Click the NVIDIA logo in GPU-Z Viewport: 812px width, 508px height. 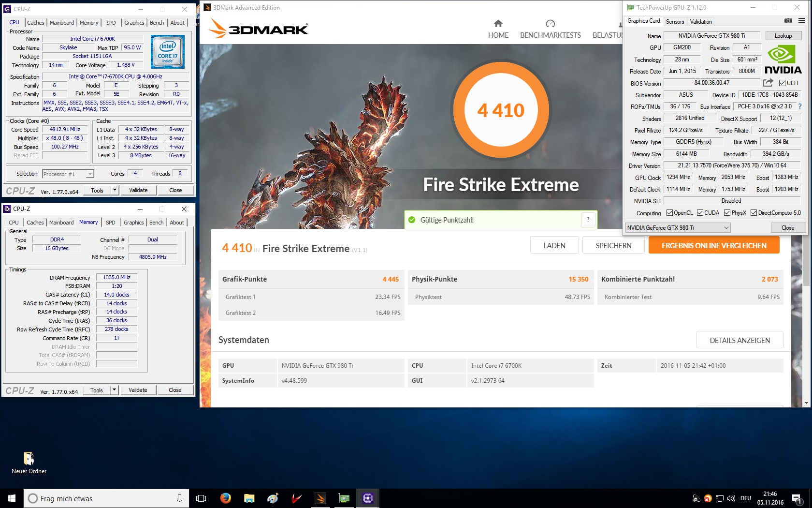(x=783, y=59)
